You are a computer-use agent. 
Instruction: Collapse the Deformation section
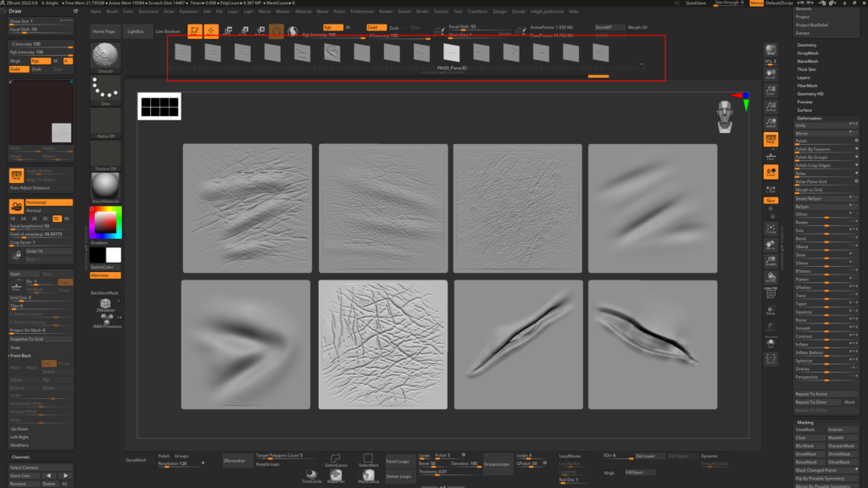[x=811, y=118]
